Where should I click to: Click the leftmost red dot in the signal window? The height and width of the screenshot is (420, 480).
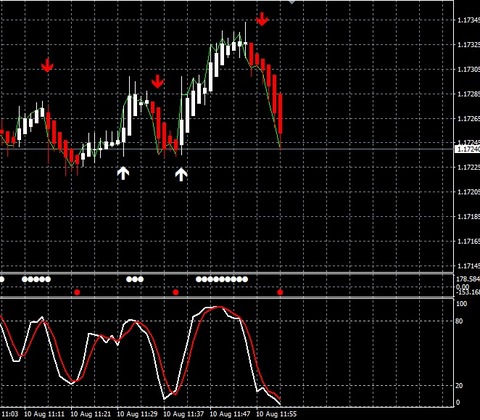click(77, 292)
